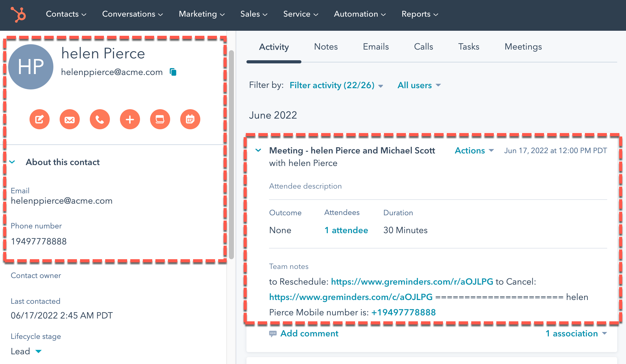Click the 1 attendee link
Screen dimensions: 626x364
point(346,230)
